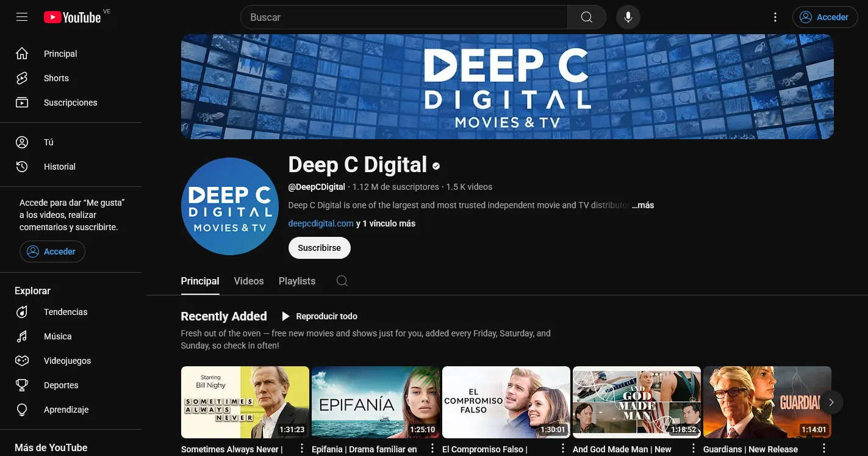
Task: Activate voice search microphone
Action: (628, 17)
